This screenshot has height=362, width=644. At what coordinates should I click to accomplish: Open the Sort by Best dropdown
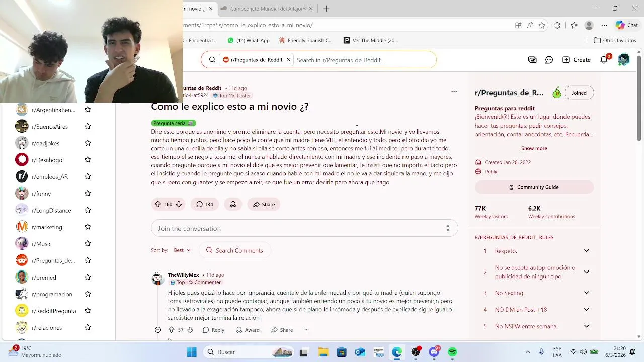pyautogui.click(x=182, y=250)
